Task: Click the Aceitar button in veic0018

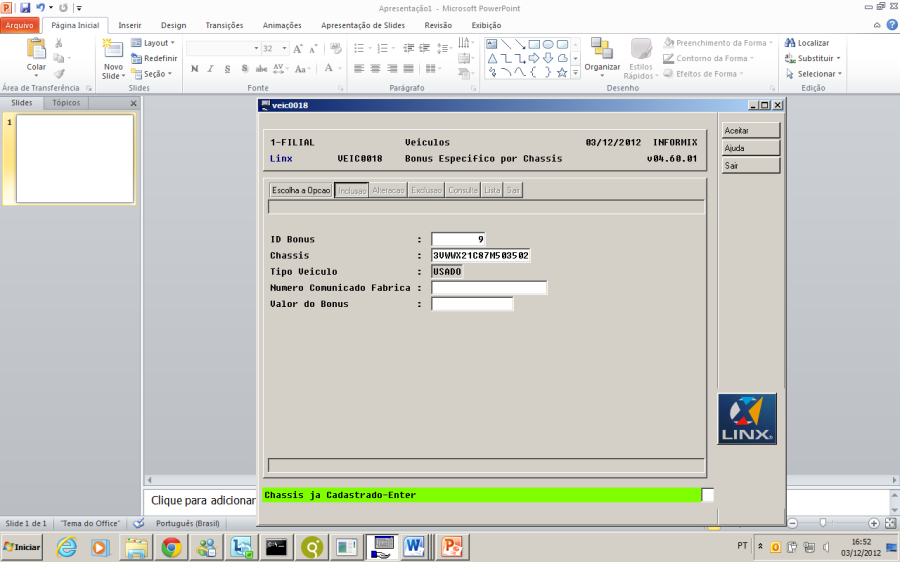Action: coord(751,130)
